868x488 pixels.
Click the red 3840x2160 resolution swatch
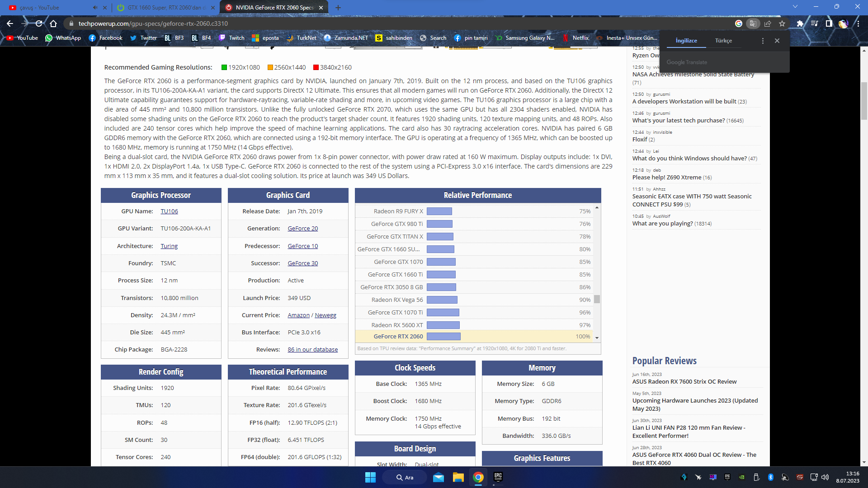tap(316, 67)
